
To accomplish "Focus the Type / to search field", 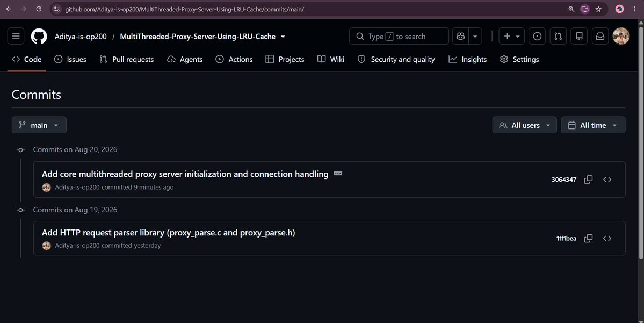I will click(x=399, y=36).
